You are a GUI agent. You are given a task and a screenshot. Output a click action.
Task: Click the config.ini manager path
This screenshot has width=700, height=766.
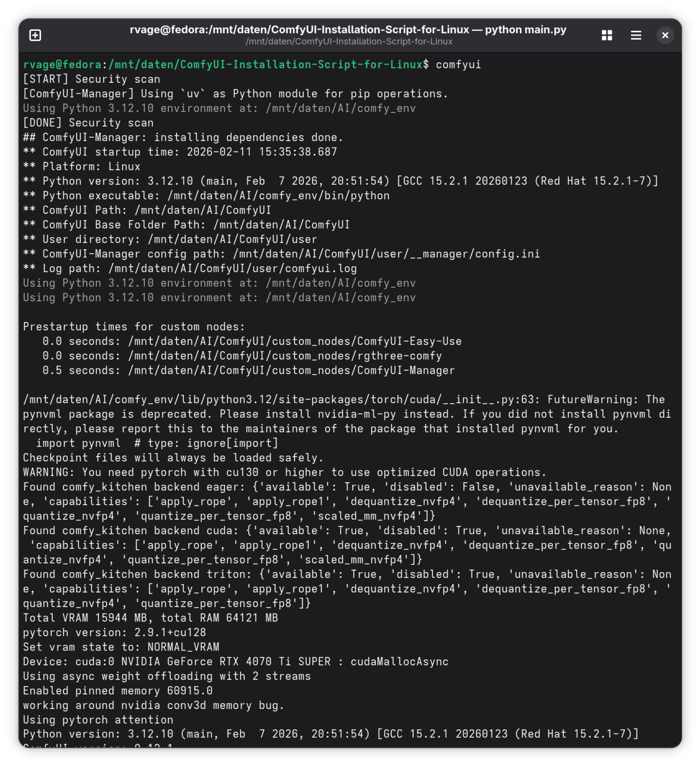click(386, 254)
